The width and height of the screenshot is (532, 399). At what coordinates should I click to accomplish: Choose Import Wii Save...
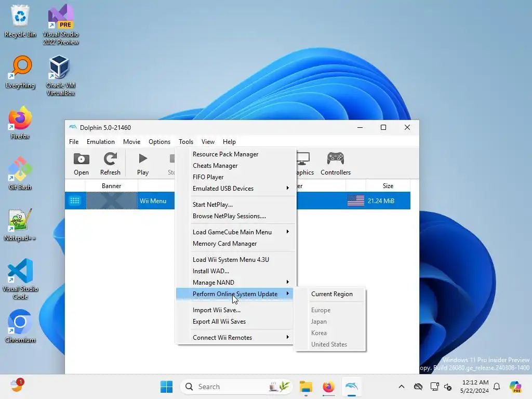235,310
